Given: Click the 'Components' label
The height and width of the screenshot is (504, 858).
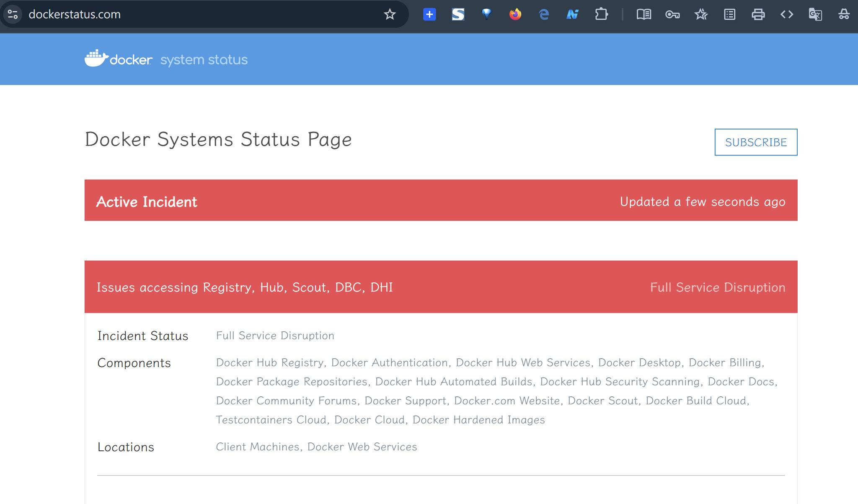Looking at the screenshot, I should [134, 363].
